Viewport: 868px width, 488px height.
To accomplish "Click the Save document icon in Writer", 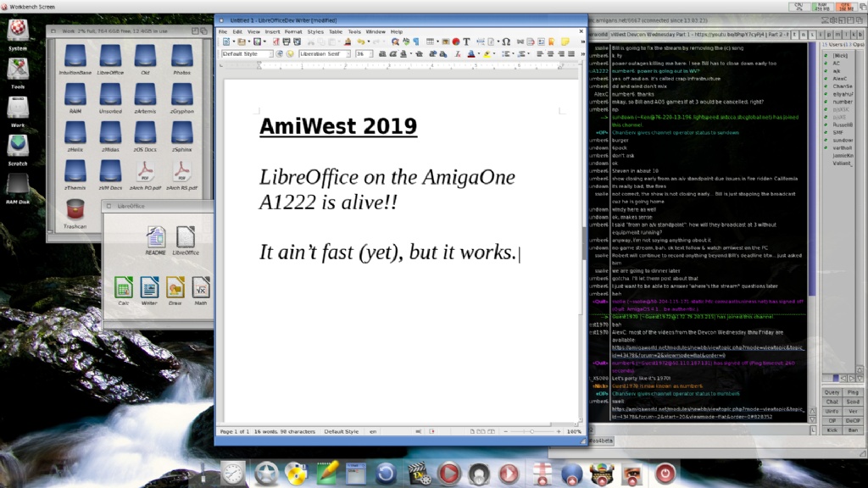I will click(257, 42).
